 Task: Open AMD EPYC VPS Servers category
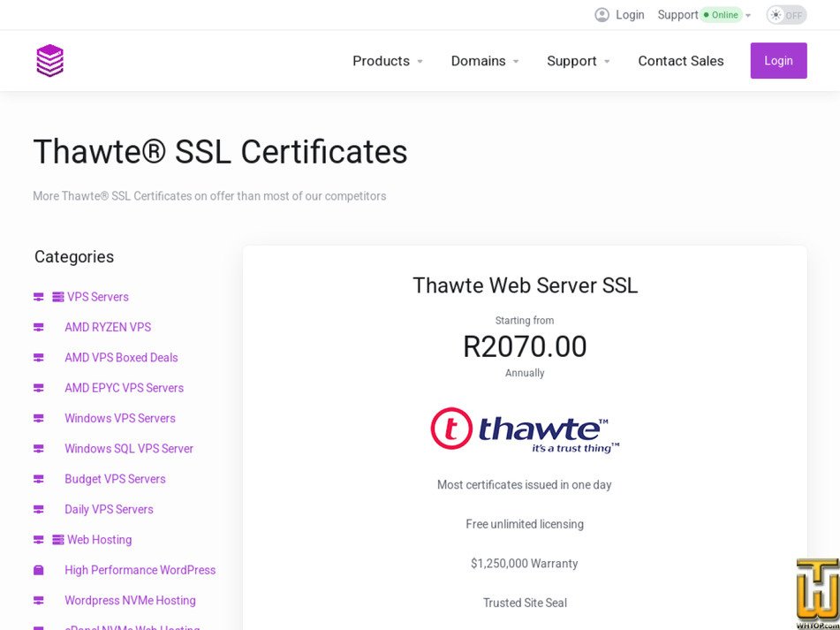[x=124, y=388]
